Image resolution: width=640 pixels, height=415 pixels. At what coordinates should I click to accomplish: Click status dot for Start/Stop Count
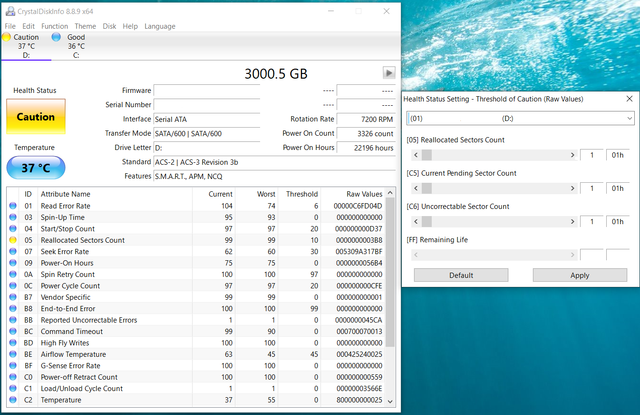(13, 229)
